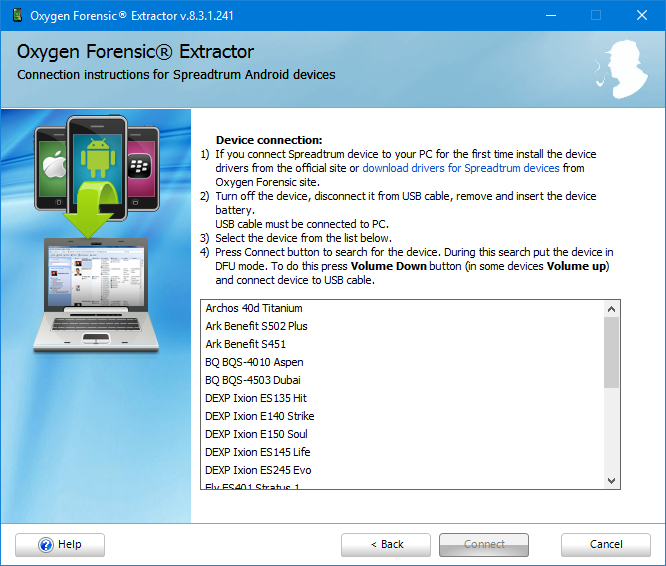666x566 pixels.
Task: Open download drivers for Spreadtrum devices link
Action: pos(460,168)
